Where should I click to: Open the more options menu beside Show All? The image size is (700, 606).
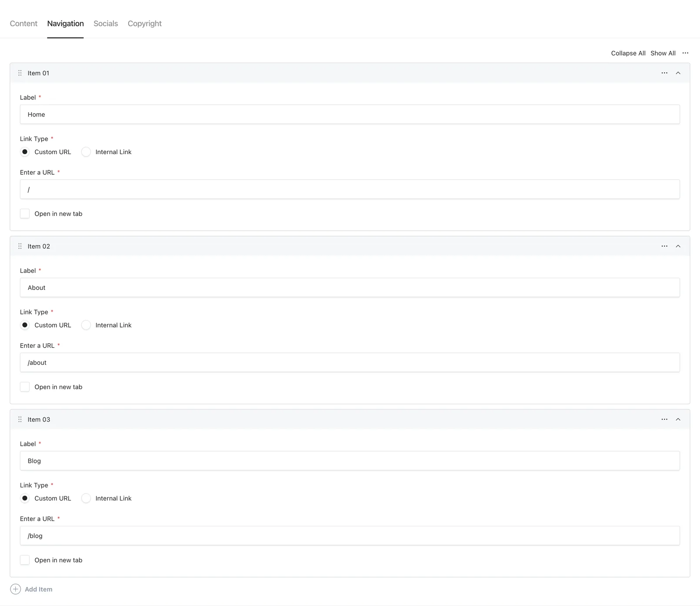point(685,53)
